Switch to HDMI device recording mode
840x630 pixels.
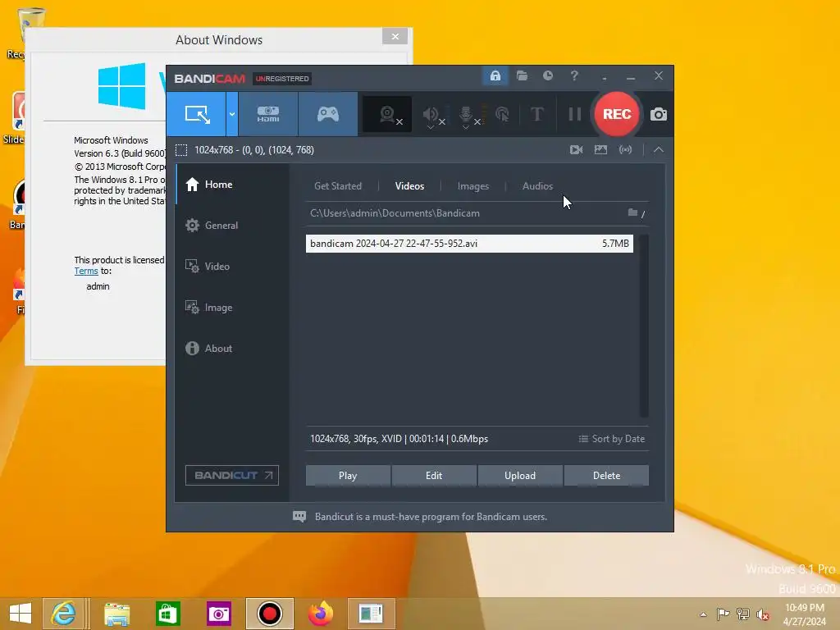[x=268, y=114]
